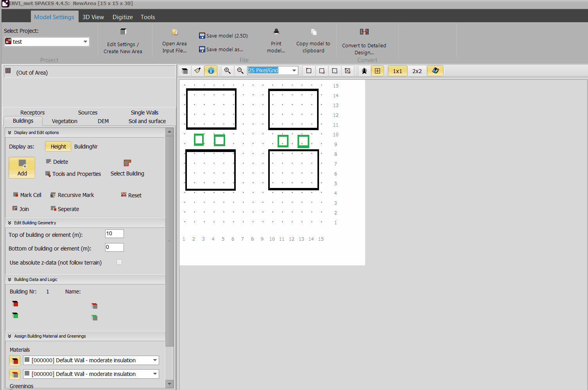Open the Select Project dropdown showing test
The height and width of the screenshot is (390, 588).
click(47, 42)
